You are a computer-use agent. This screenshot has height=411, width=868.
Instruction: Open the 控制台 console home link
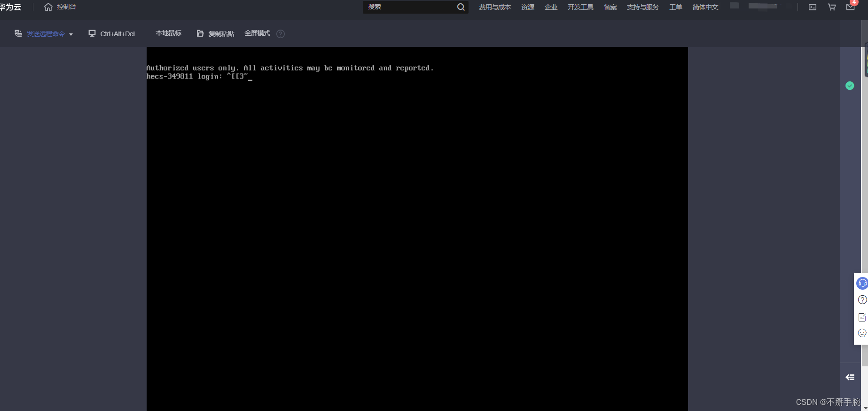66,7
